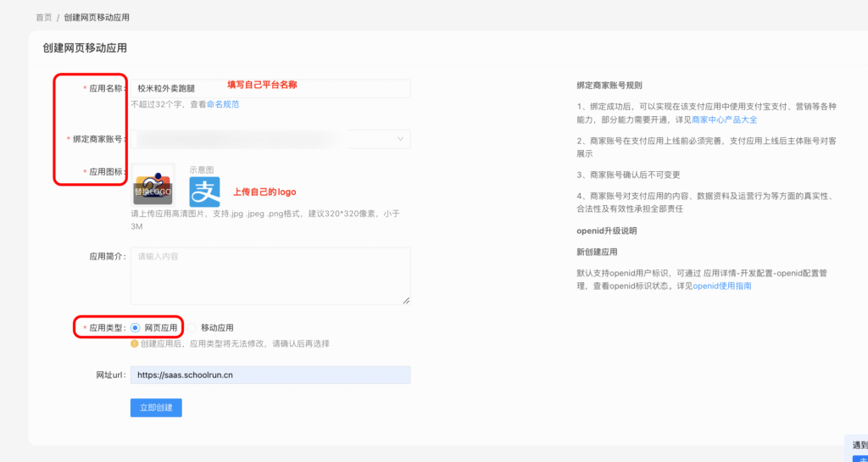
Task: Open the 命名规范 link
Action: point(223,104)
